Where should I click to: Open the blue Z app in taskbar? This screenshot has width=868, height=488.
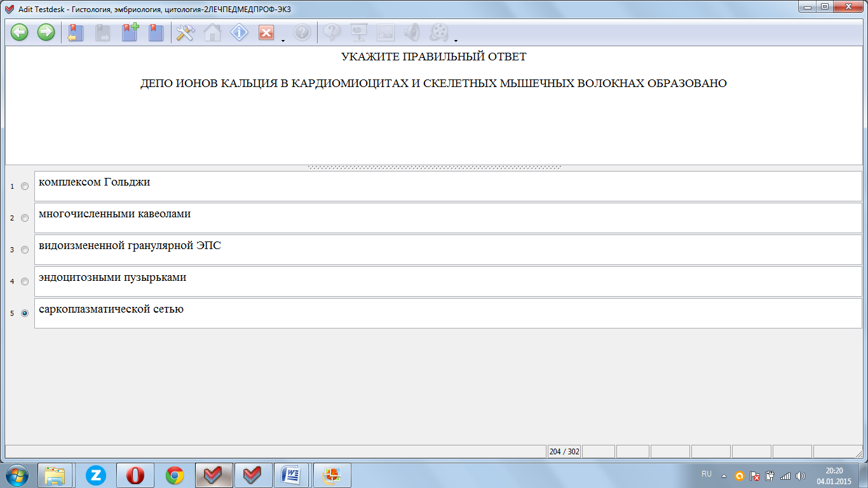96,475
